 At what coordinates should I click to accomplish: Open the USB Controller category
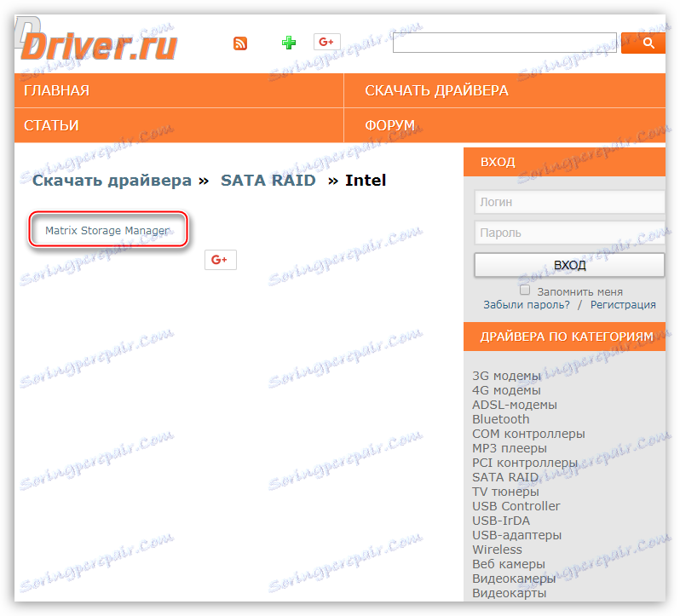click(516, 506)
